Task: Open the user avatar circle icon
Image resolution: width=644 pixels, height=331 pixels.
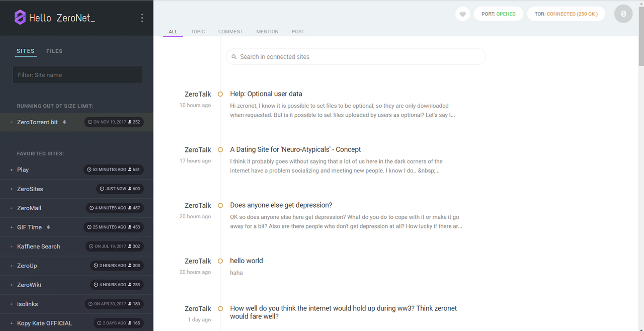Action: pos(623,14)
